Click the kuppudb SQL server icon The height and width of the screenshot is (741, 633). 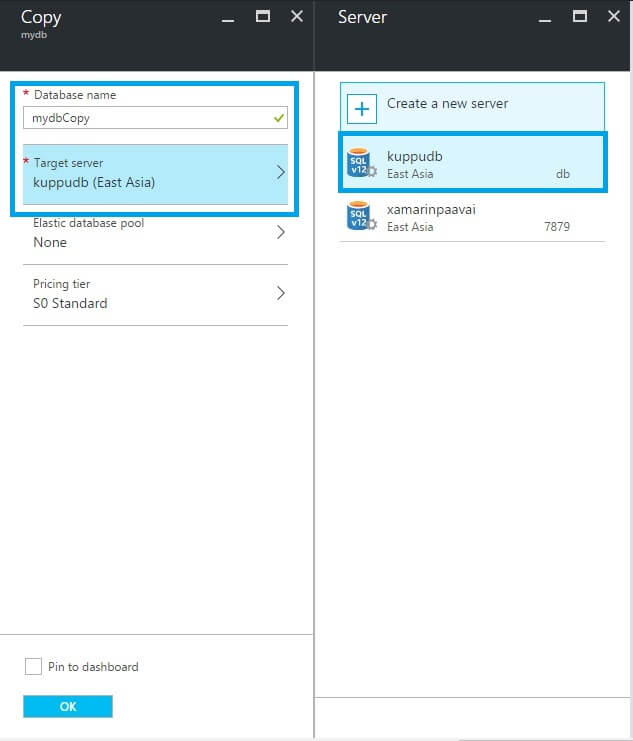(x=360, y=164)
